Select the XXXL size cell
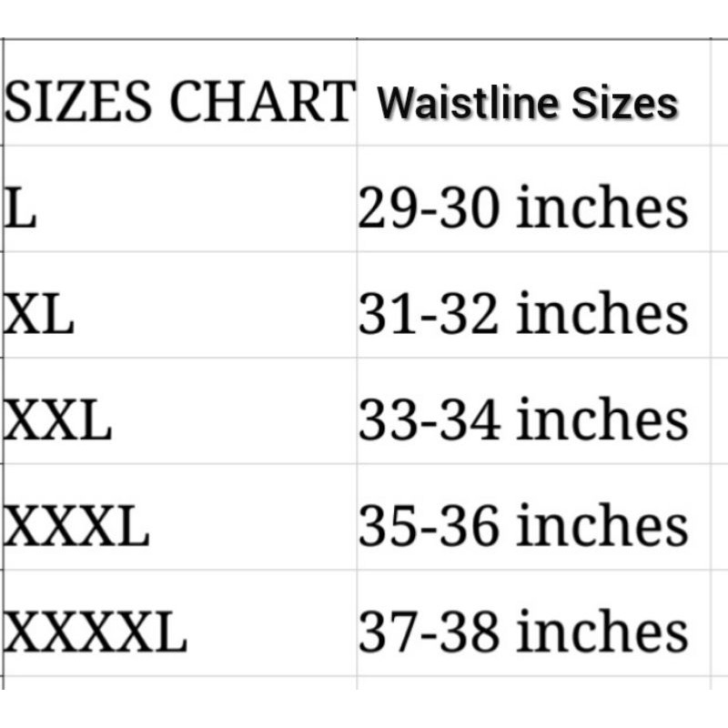Screen dimensions: 728x728 tap(178, 526)
